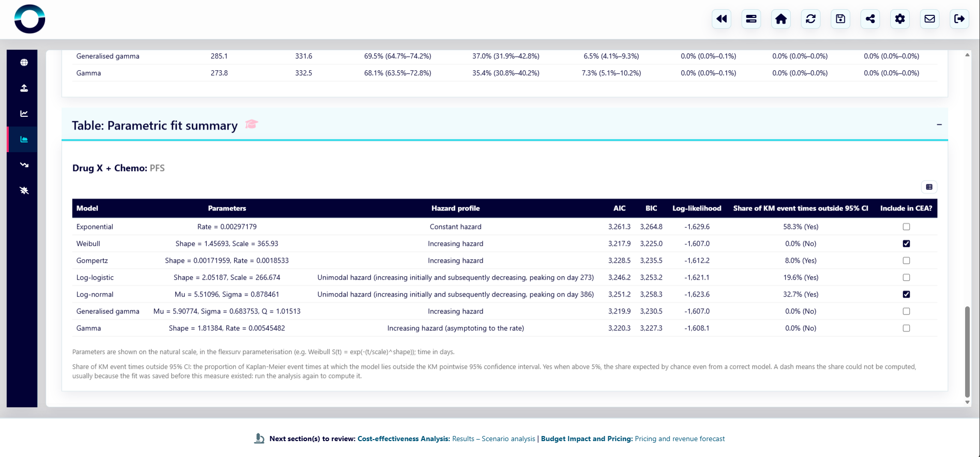Check Include in CEA for Generalised gamma
This screenshot has width=980, height=457.
(x=906, y=311)
